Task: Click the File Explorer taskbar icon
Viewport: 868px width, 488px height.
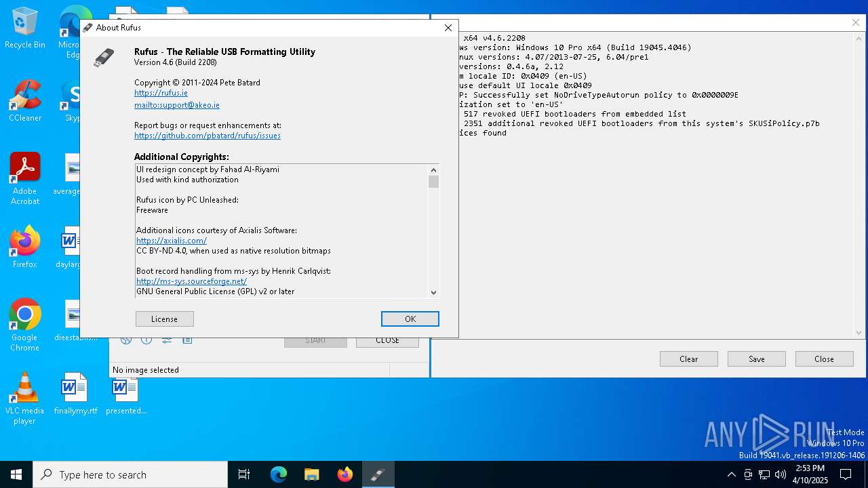Action: 312,474
